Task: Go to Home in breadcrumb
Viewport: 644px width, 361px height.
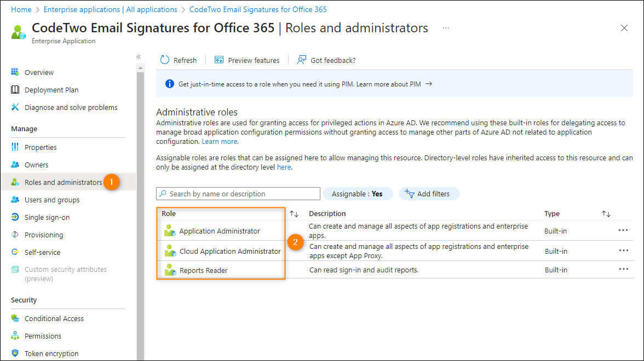Action: [21, 9]
